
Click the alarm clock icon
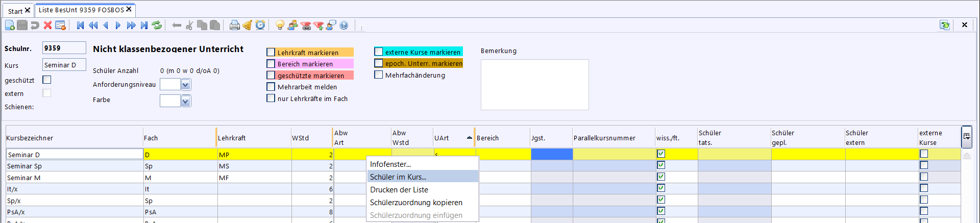pos(260,25)
